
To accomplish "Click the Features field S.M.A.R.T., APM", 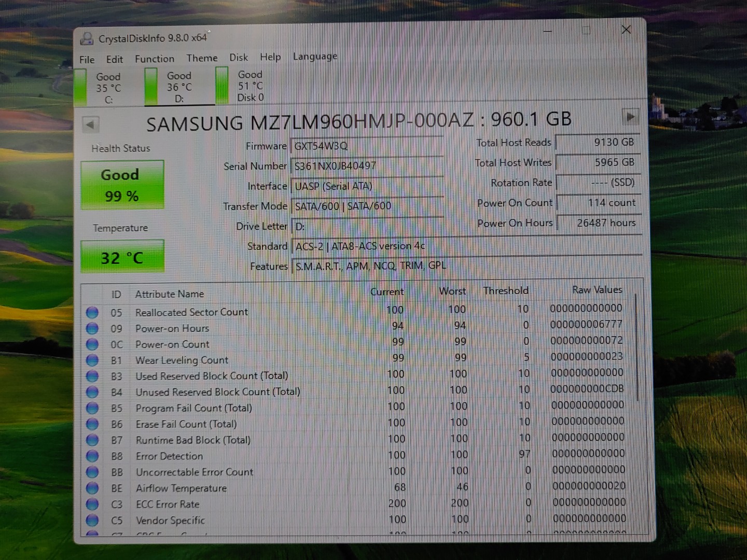I will tap(467, 265).
